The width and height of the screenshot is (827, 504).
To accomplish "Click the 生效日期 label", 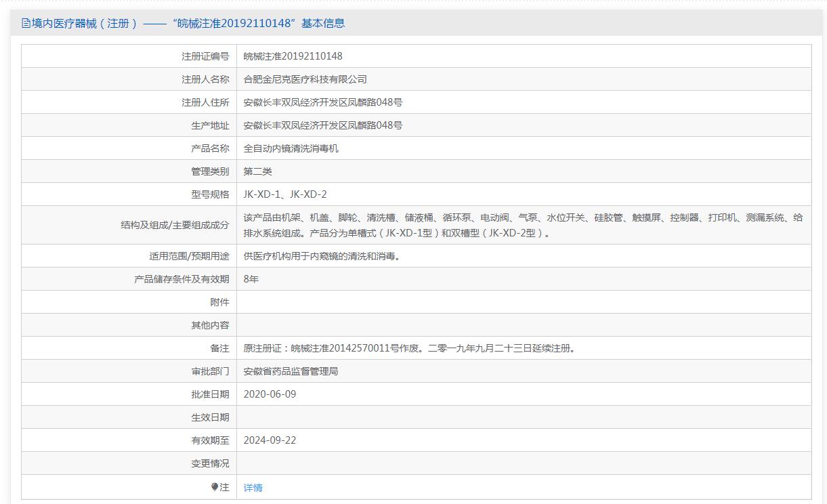I will pyautogui.click(x=210, y=417).
